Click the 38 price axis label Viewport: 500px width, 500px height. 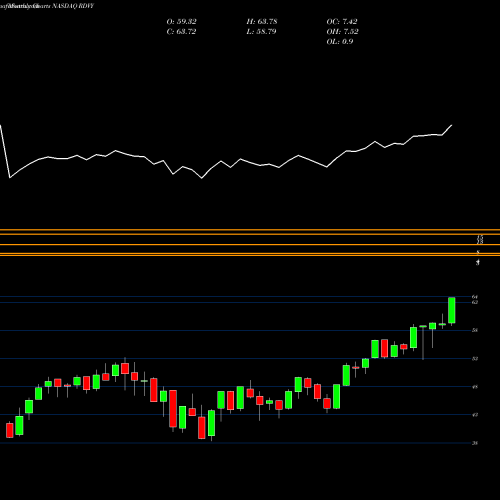[x=475, y=443]
